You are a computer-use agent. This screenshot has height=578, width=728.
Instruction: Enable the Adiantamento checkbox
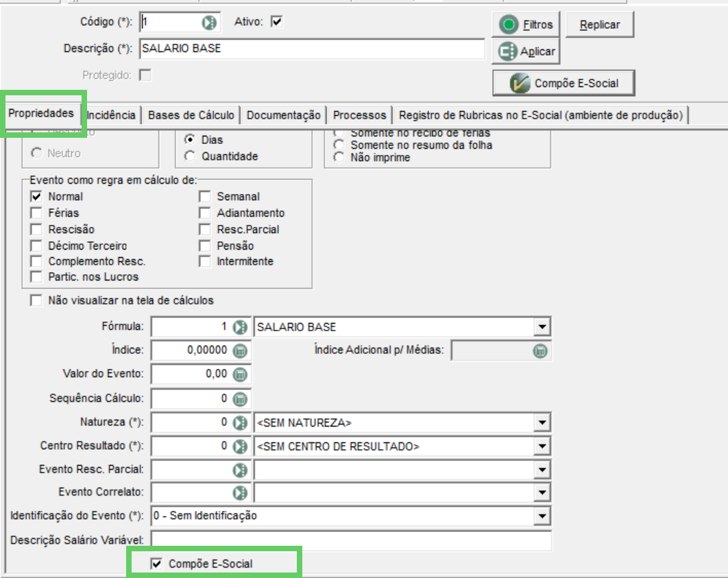[x=205, y=213]
